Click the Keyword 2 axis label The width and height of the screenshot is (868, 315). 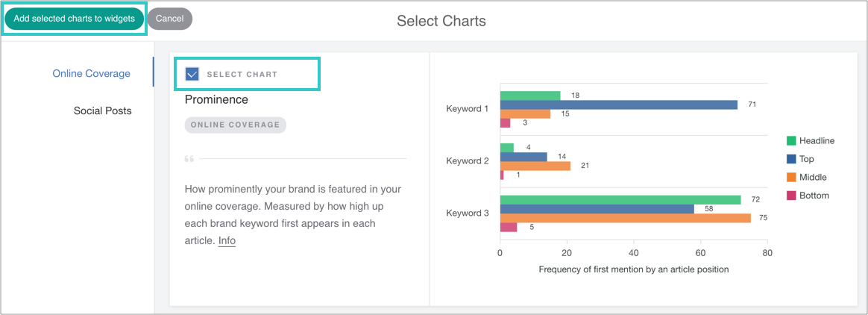[x=467, y=160]
